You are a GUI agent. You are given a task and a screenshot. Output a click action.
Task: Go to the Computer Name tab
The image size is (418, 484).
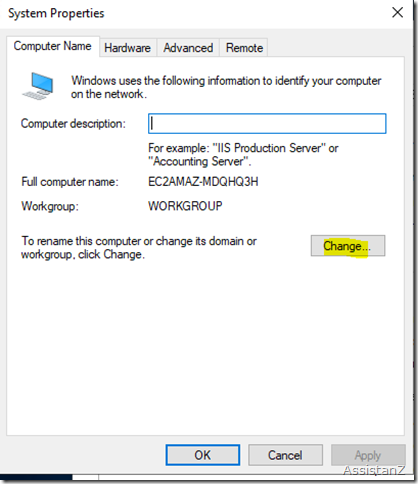(x=52, y=46)
